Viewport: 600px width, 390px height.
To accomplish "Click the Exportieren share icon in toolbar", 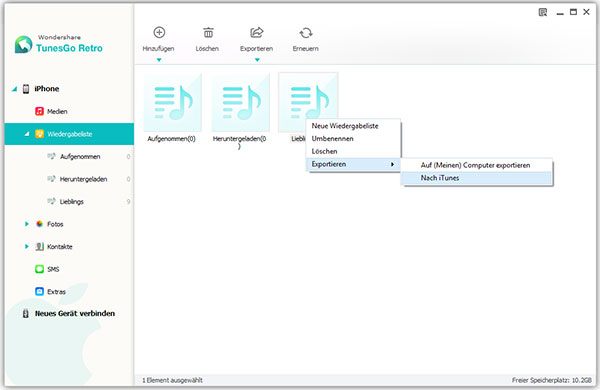I will (x=257, y=33).
